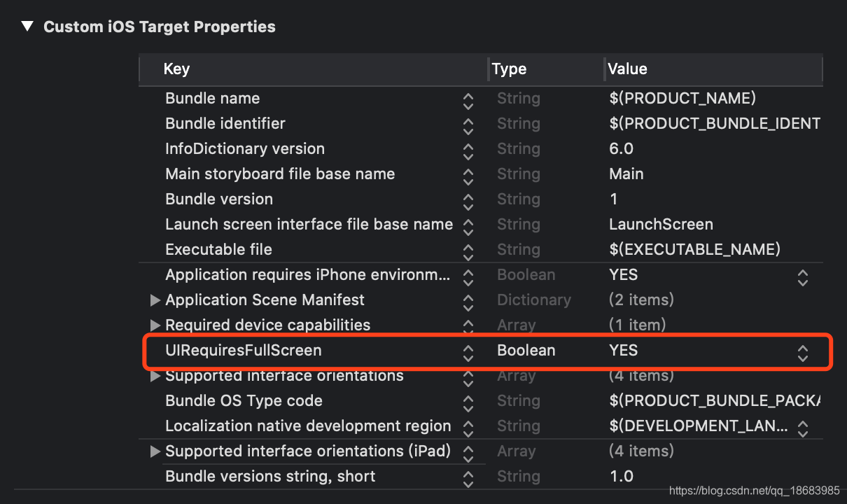
Task: Expand the Application Scene Manifest row
Action: [x=155, y=300]
